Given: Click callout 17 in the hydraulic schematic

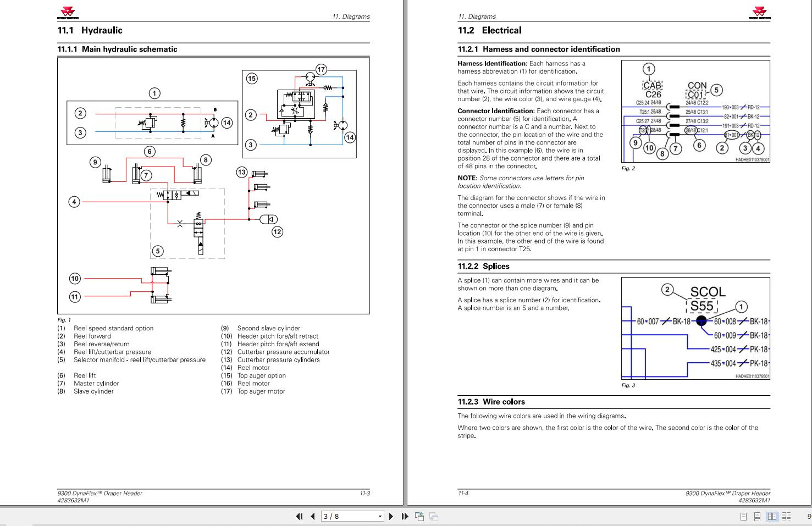Looking at the screenshot, I should [x=321, y=70].
